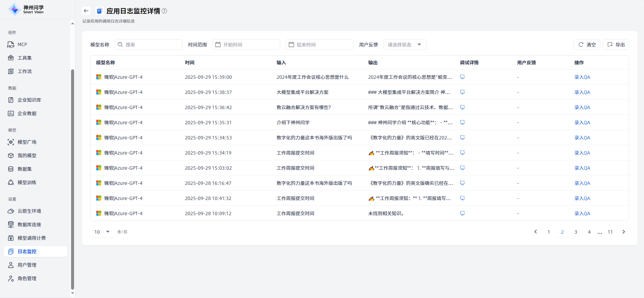Select 企业知识库 in the sidebar
Image resolution: width=644 pixels, height=298 pixels.
point(29,100)
